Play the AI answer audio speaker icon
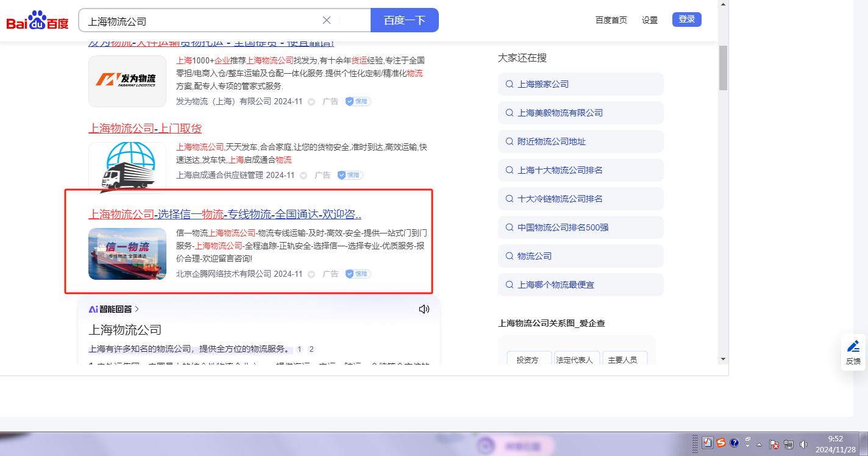Screen dimensions: 868x456 click(x=424, y=309)
